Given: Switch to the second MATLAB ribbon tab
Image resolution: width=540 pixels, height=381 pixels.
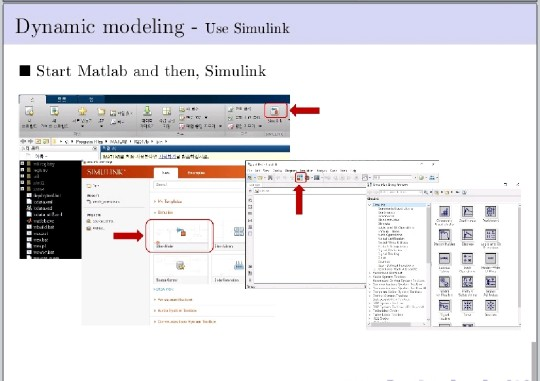Looking at the screenshot, I should tap(62, 100).
